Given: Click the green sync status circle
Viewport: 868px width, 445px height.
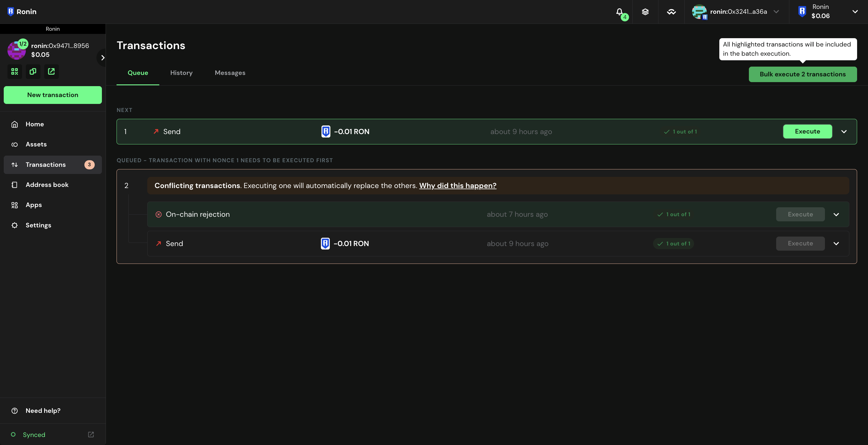Looking at the screenshot, I should 13,435.
